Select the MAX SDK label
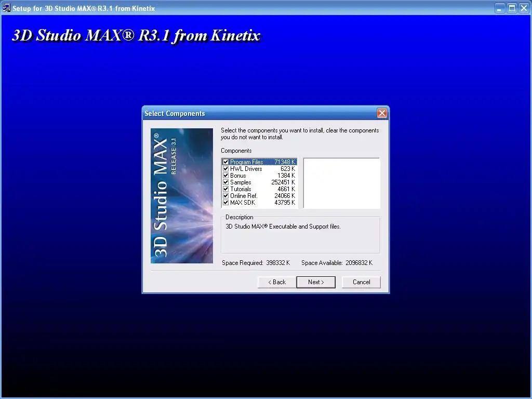The image size is (532, 399). (x=243, y=203)
